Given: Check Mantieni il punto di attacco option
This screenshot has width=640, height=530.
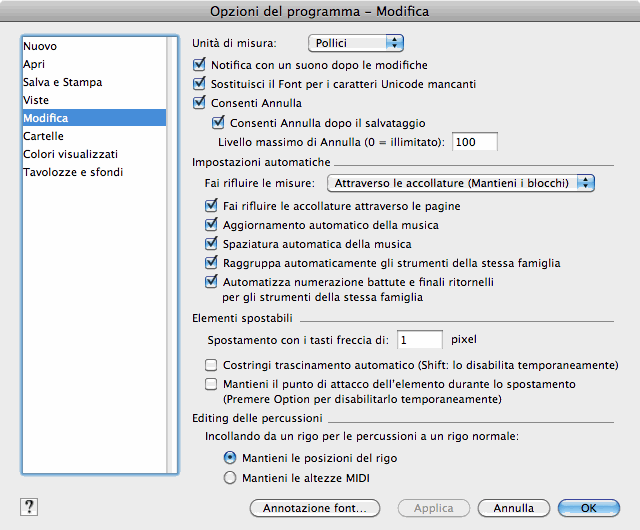Looking at the screenshot, I should tap(211, 384).
